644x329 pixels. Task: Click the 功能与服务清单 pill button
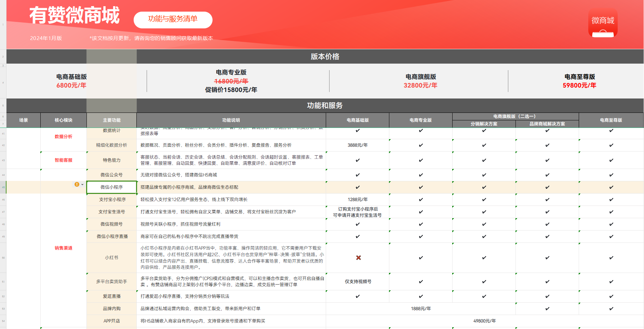(x=173, y=20)
